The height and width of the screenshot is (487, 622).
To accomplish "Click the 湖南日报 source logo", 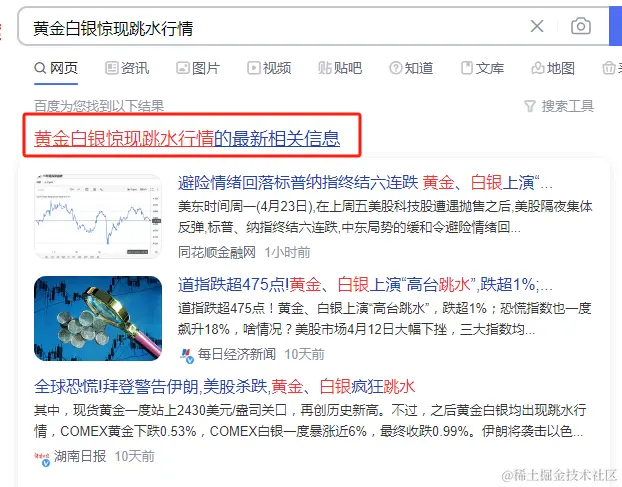I will 42,458.
